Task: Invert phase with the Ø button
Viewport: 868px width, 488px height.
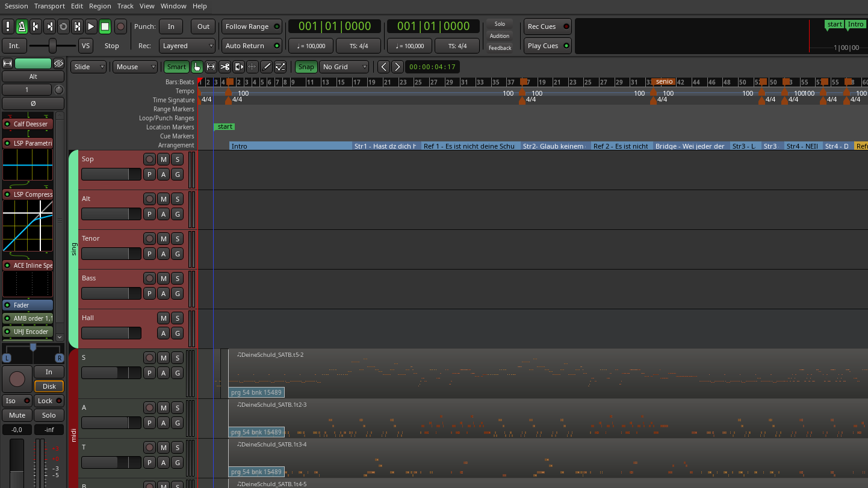Action: (x=33, y=103)
